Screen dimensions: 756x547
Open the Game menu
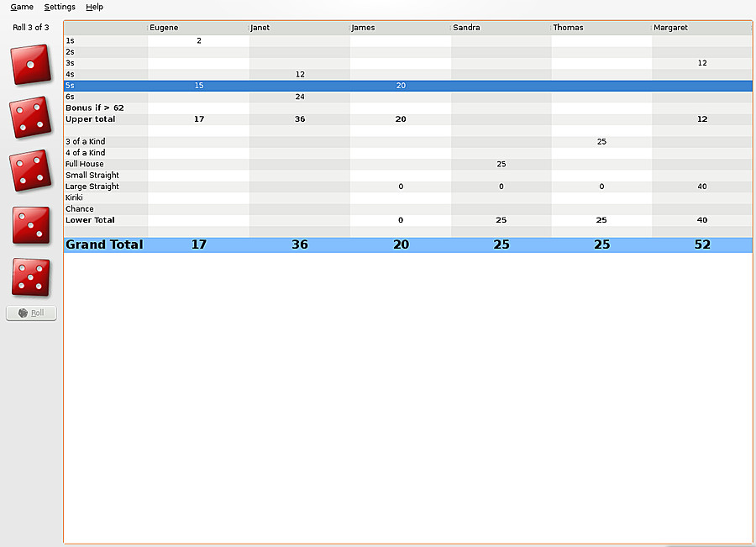(x=22, y=7)
